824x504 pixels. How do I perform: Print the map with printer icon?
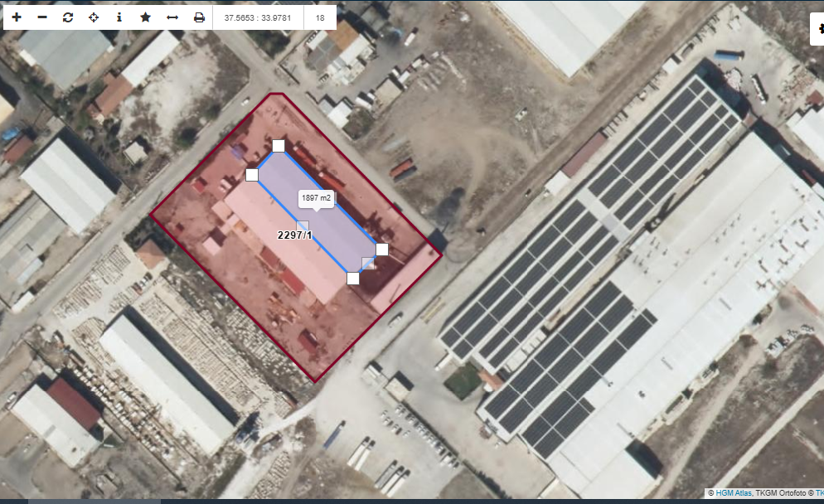click(x=199, y=17)
